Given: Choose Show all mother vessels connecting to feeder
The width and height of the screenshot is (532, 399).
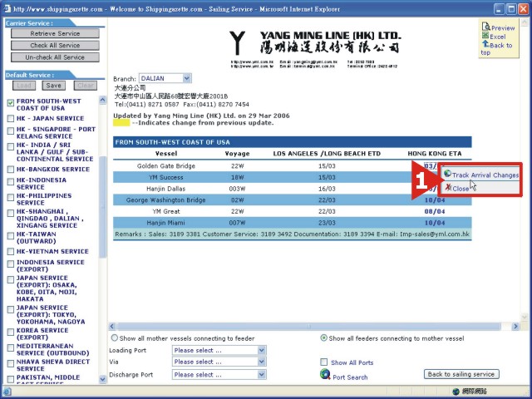Looking at the screenshot, I should [x=115, y=338].
